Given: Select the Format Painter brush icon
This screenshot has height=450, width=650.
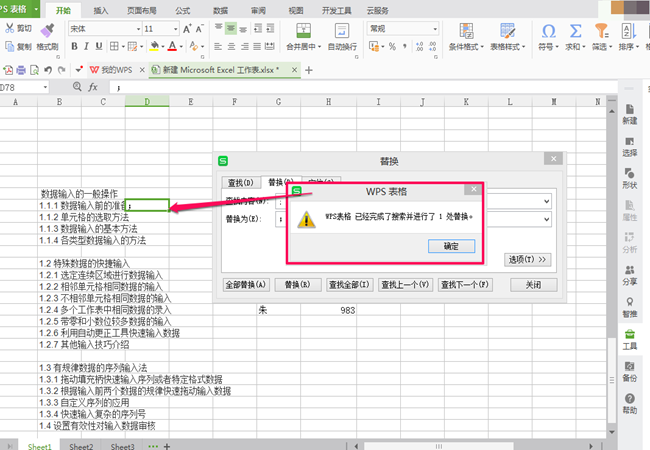Looking at the screenshot, I should (47, 31).
